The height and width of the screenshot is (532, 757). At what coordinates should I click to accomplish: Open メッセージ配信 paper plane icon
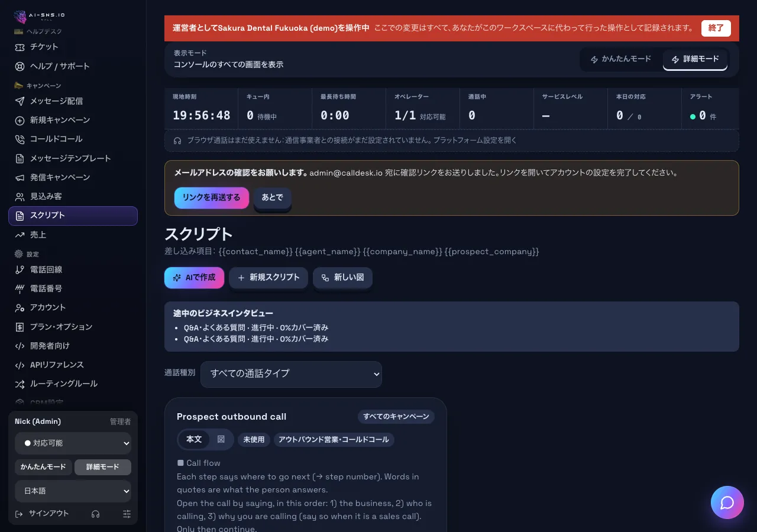coord(20,101)
